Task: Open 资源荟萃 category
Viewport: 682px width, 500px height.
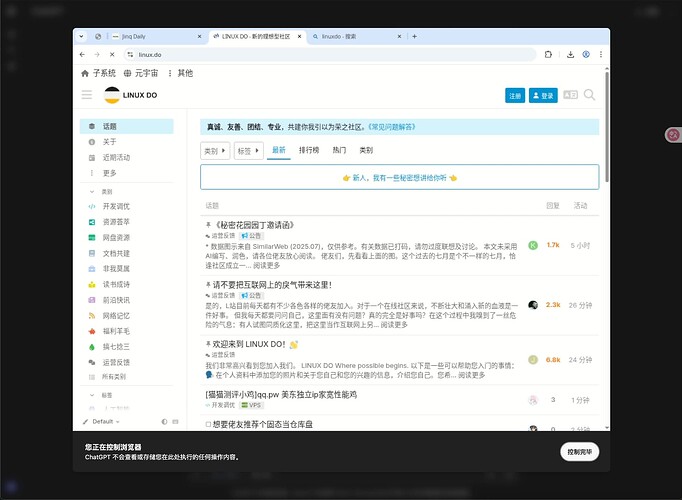Action: pos(127,222)
